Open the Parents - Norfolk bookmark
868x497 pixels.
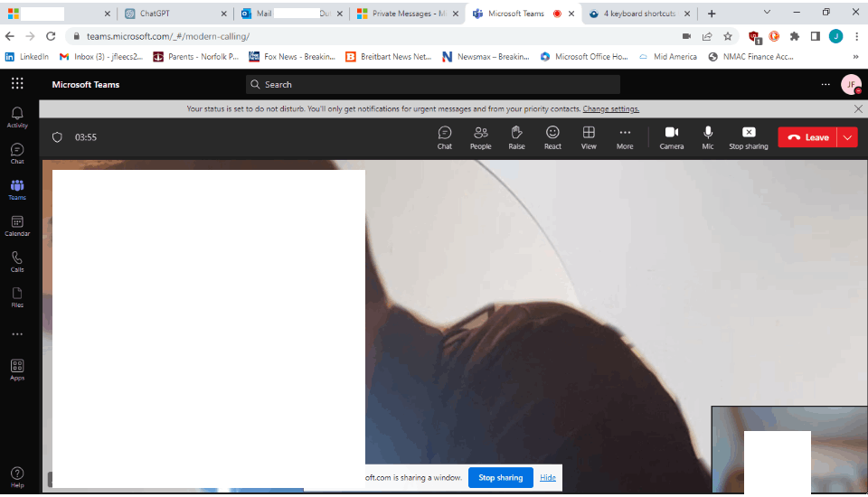tap(196, 56)
